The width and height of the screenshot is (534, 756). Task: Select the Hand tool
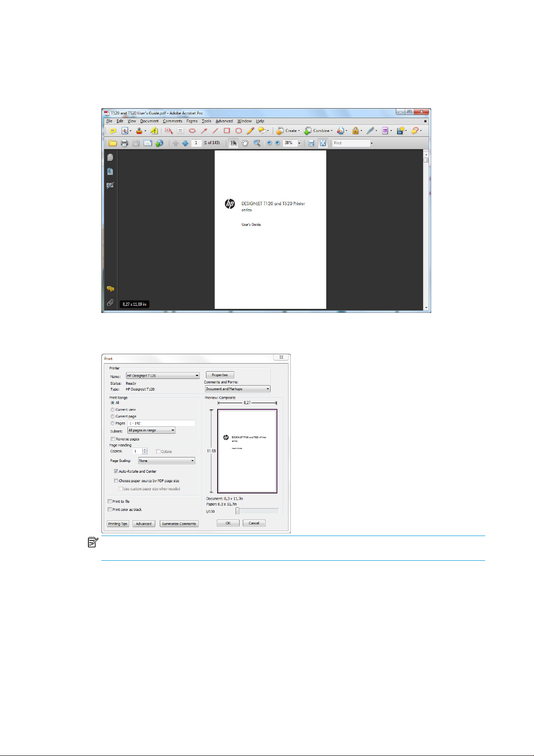click(245, 143)
